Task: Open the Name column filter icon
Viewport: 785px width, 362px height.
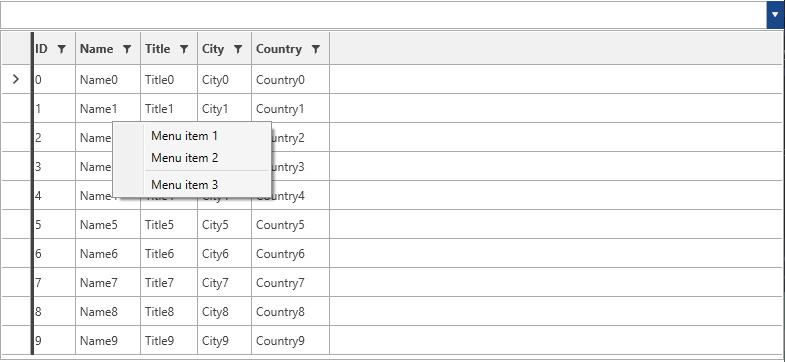Action: [127, 49]
